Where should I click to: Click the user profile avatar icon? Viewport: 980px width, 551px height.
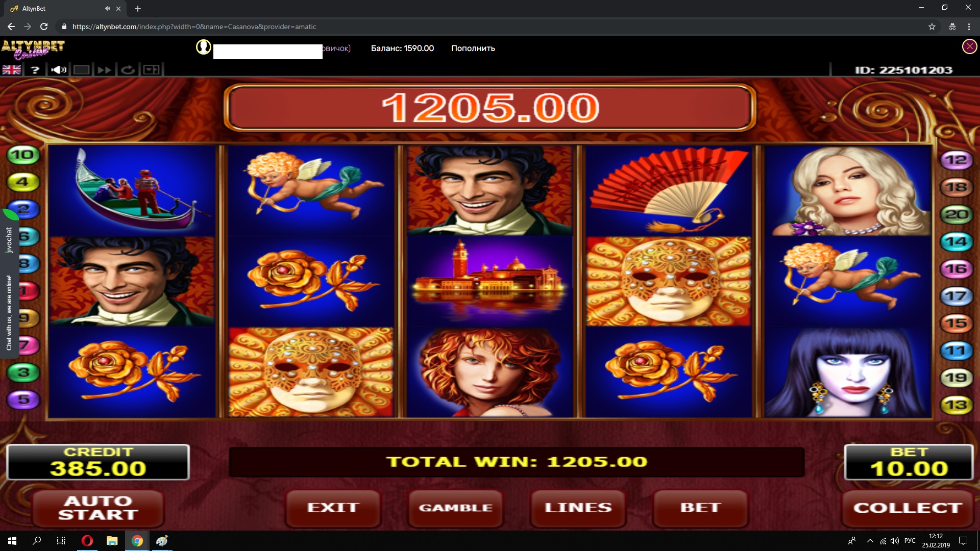coord(203,47)
